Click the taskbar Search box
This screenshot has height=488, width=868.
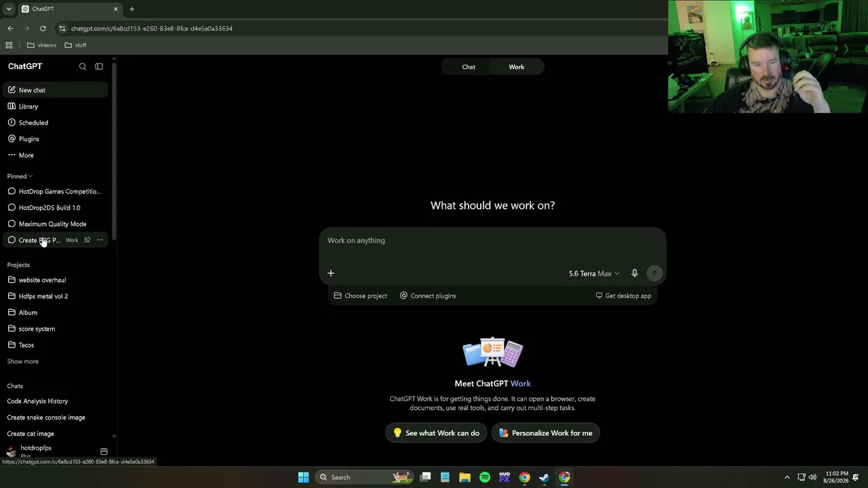click(x=364, y=477)
